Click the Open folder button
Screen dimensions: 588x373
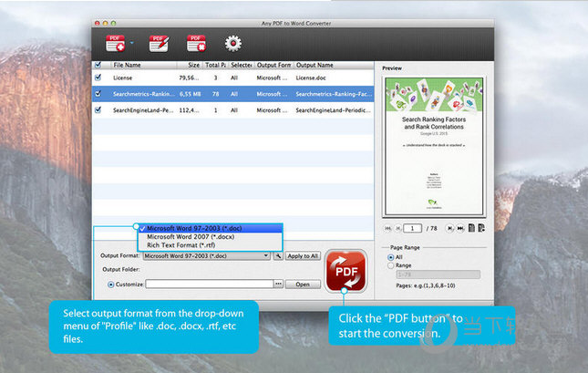pyautogui.click(x=303, y=285)
